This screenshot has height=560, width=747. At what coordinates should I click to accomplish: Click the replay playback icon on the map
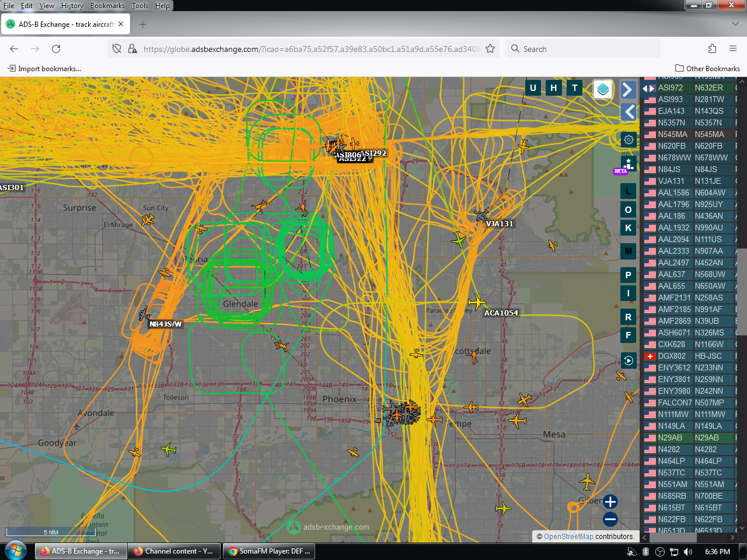pos(628,360)
